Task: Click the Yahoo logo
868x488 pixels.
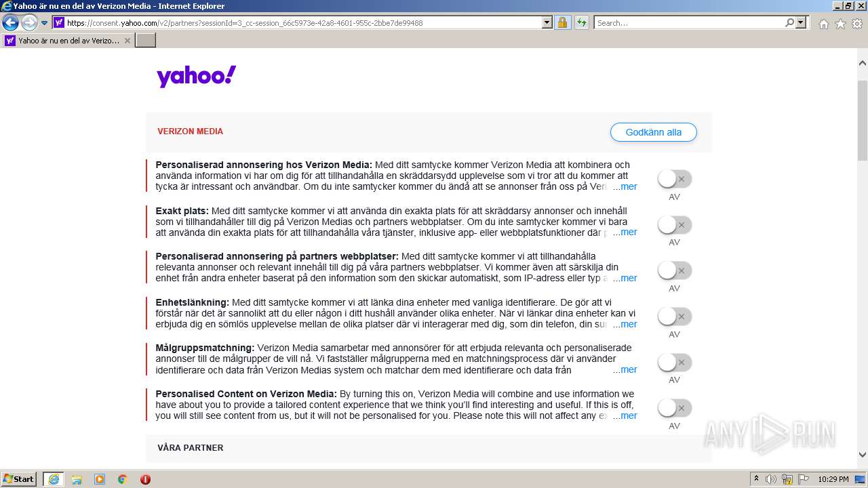Action: (x=197, y=77)
